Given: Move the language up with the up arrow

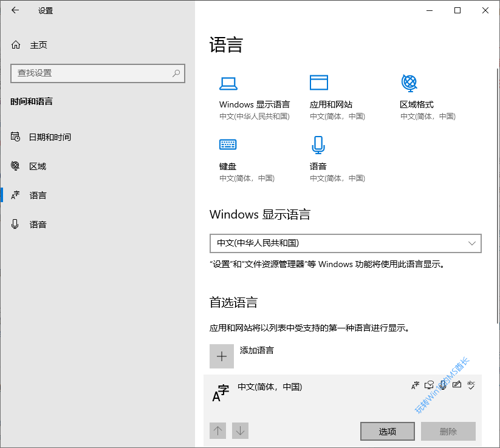Looking at the screenshot, I should pos(217,431).
